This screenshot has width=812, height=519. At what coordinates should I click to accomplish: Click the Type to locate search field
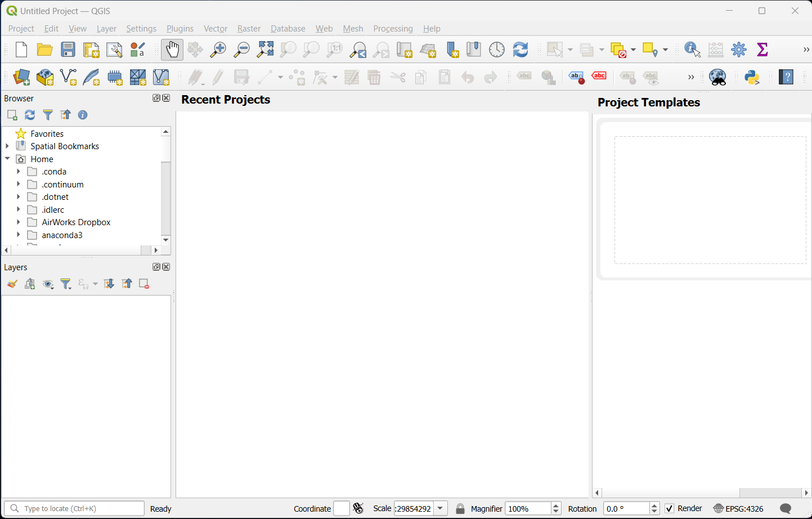click(74, 509)
